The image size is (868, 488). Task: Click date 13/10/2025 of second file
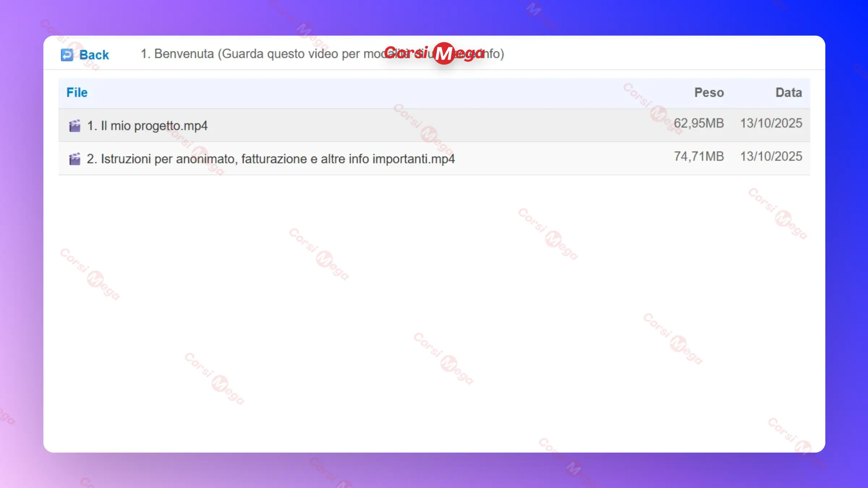click(x=771, y=157)
